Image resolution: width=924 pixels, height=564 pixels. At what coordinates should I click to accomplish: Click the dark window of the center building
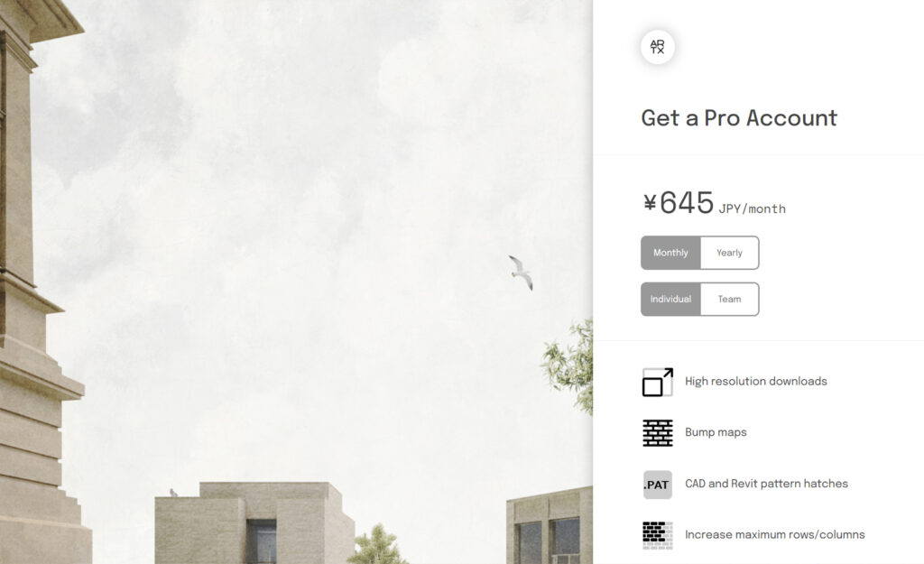pyautogui.click(x=262, y=541)
